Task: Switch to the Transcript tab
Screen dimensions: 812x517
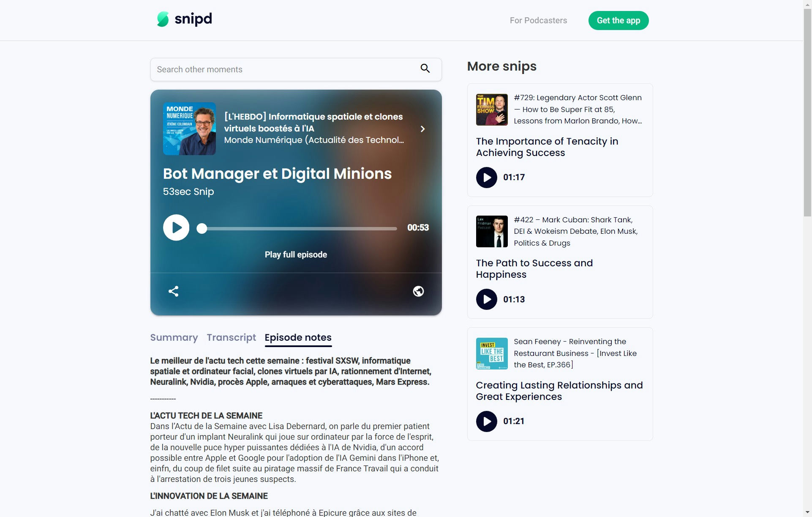Action: click(x=231, y=337)
